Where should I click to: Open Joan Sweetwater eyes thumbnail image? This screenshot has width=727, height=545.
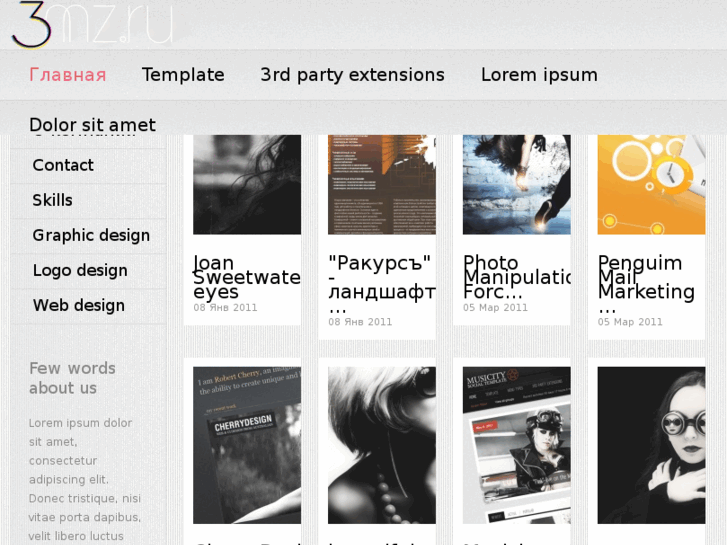[247, 185]
